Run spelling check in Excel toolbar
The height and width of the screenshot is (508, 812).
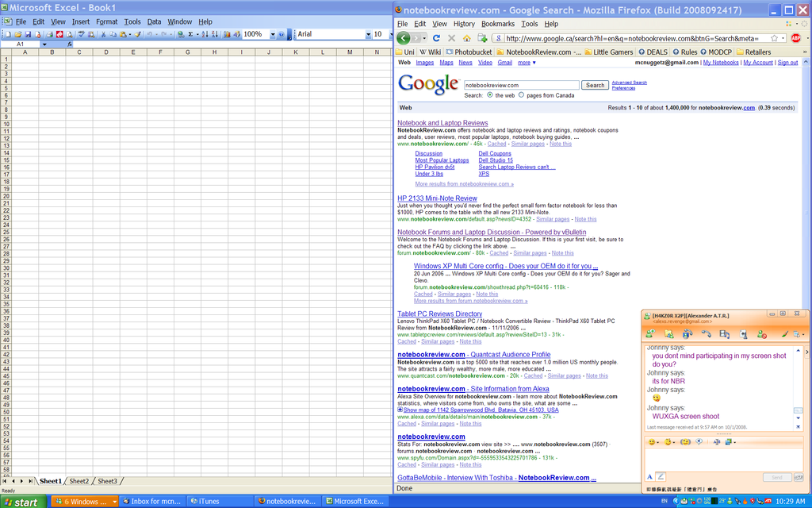pos(82,34)
